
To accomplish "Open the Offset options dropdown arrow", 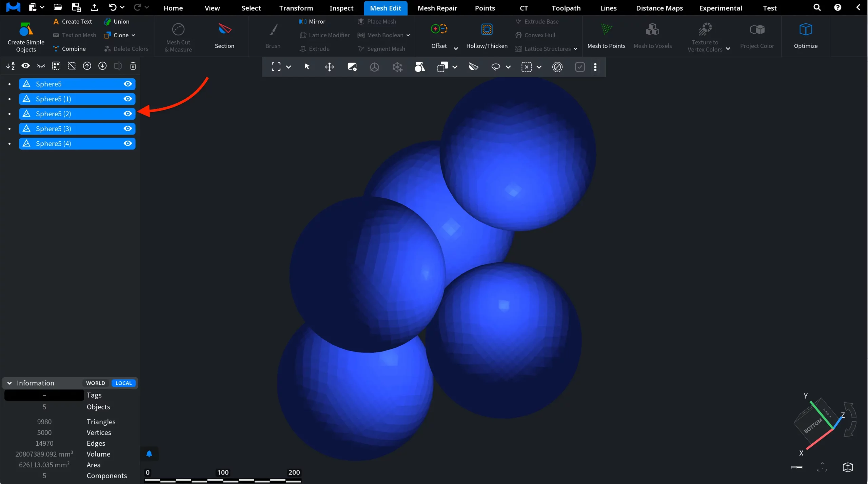I will click(456, 48).
